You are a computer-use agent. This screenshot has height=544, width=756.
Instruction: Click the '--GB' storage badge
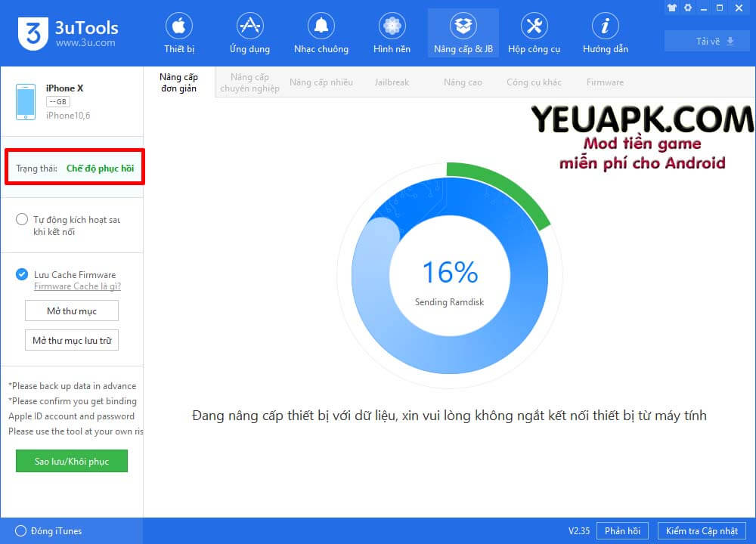(58, 102)
